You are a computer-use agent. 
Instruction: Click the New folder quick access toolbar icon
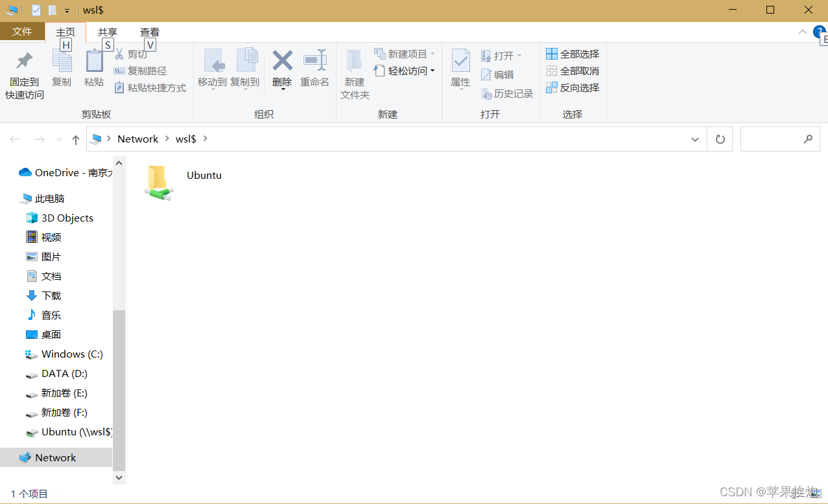pyautogui.click(x=53, y=10)
